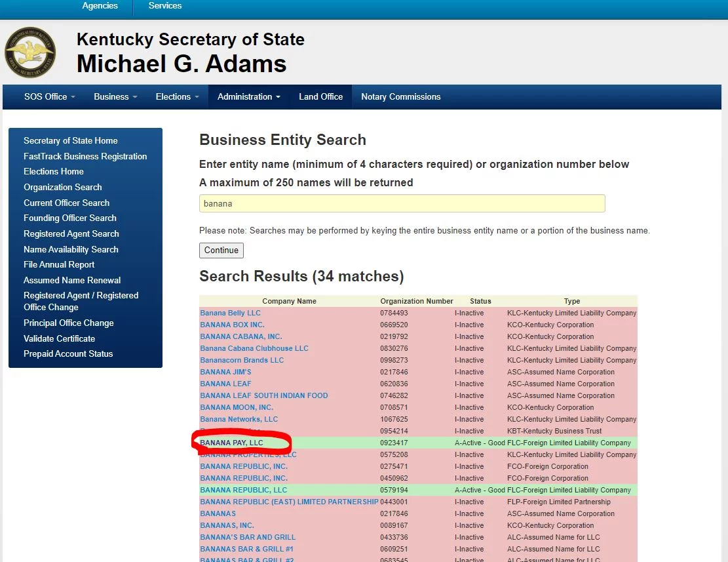This screenshot has width=728, height=562.
Task: Open File Annual Report sidebar link
Action: click(x=59, y=264)
